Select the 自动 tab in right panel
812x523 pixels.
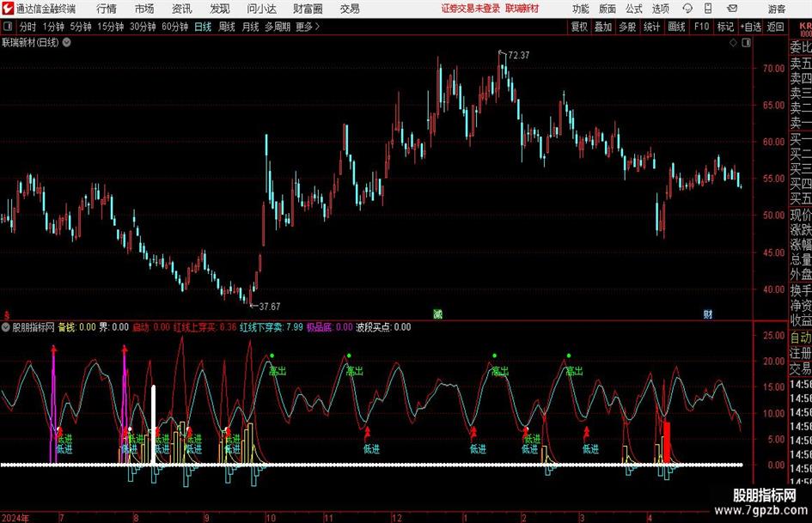801,338
